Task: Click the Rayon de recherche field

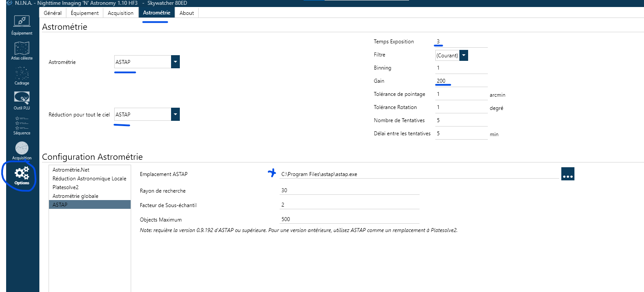Action: (x=349, y=190)
